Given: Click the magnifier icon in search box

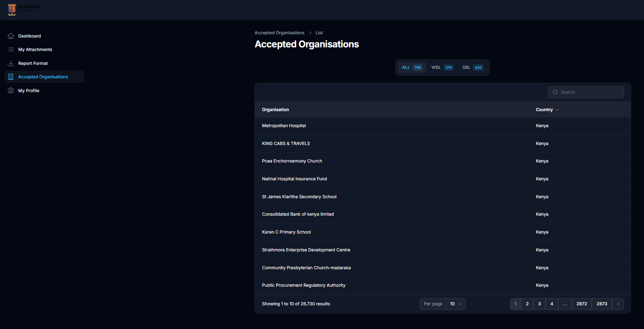Looking at the screenshot, I should [555, 92].
